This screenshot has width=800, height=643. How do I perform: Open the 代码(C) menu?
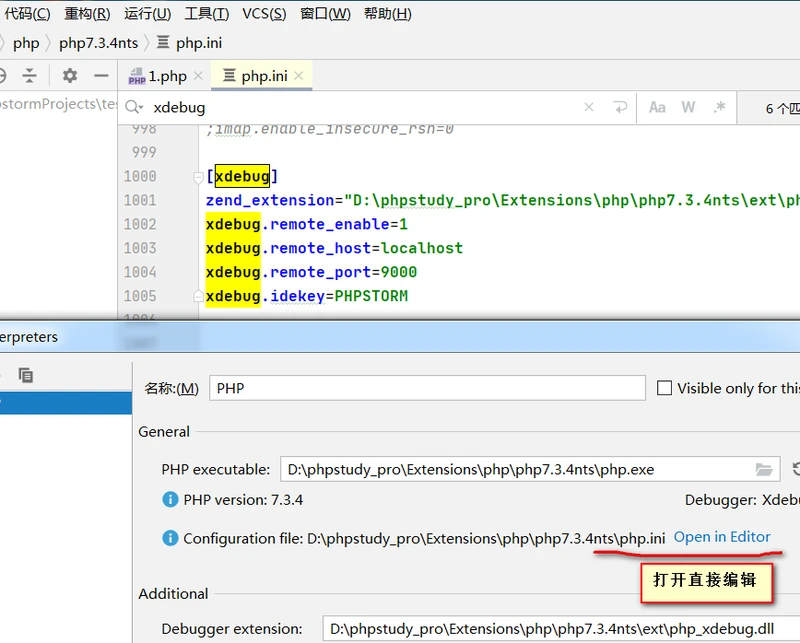(x=28, y=14)
